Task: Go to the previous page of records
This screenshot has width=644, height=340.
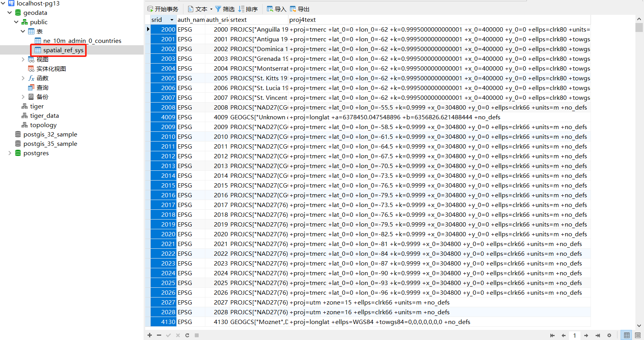Action: click(x=564, y=335)
